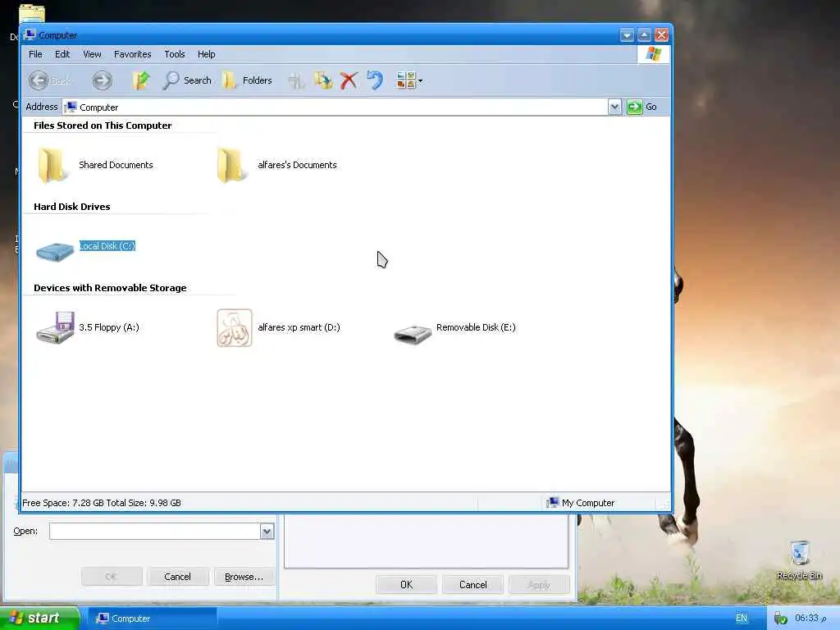Click the Copy To toolbar icon
This screenshot has height=630, width=840.
[x=323, y=80]
